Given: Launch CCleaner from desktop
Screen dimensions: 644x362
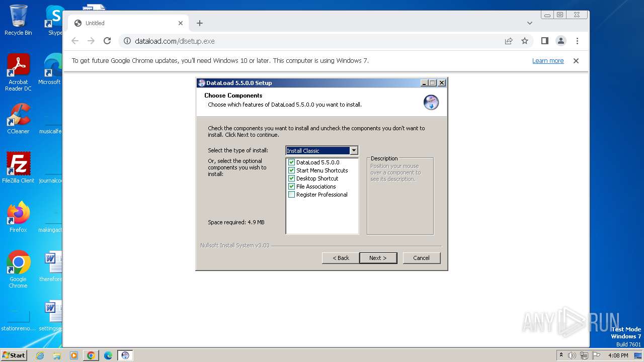Looking at the screenshot, I should (x=18, y=119).
